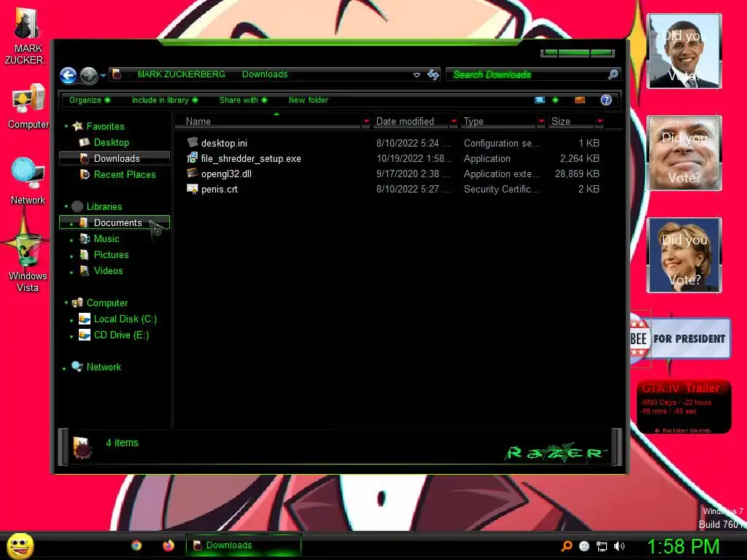This screenshot has height=560, width=747.
Task: Sort by the Type column header
Action: 498,122
